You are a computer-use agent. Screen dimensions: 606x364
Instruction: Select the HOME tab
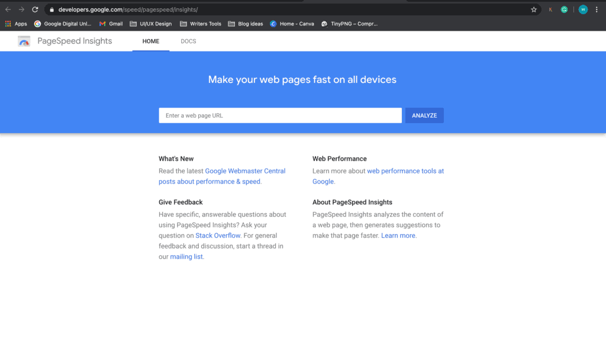tap(151, 41)
